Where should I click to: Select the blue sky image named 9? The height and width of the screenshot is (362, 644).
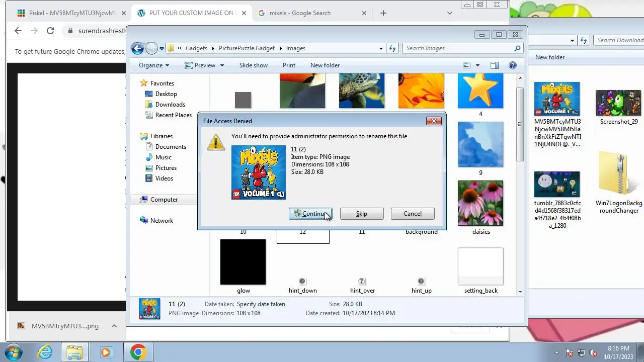480,145
